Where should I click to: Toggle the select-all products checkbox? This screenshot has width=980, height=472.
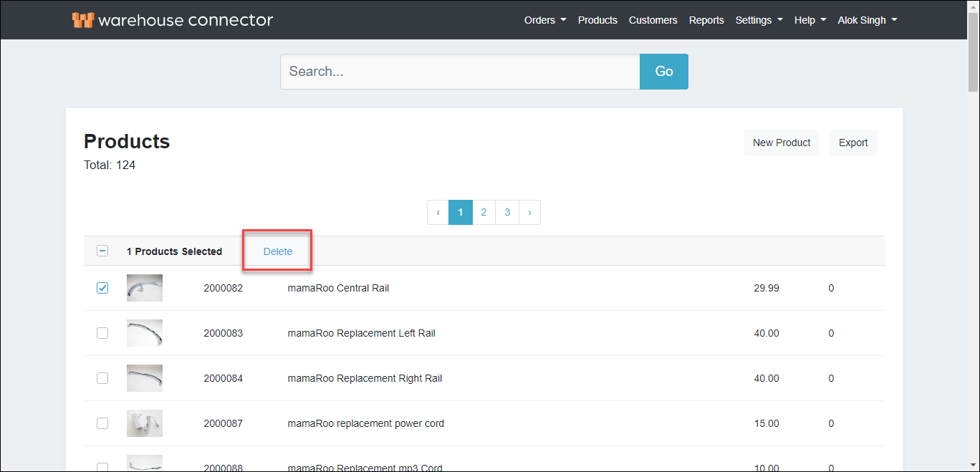[102, 251]
